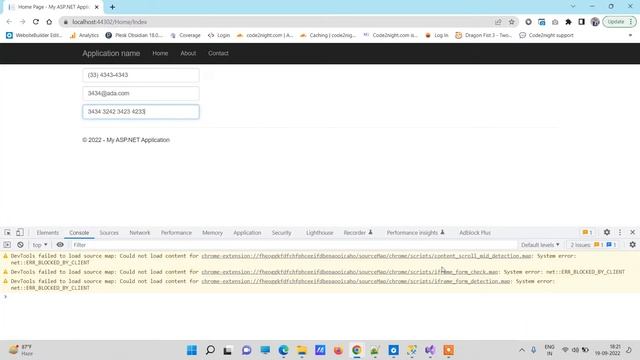Open console settings gear icon
The width and height of the screenshot is (640, 360).
(632, 245)
